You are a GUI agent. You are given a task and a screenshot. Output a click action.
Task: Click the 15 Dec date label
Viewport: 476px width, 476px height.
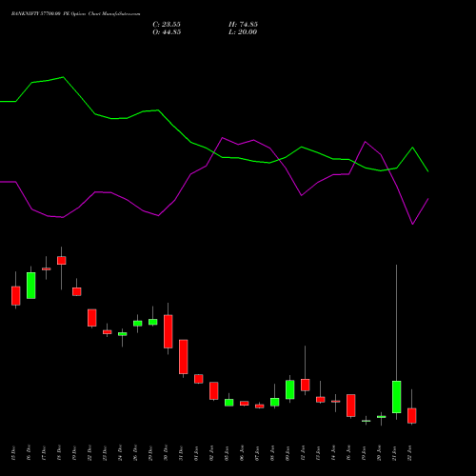coord(13,453)
